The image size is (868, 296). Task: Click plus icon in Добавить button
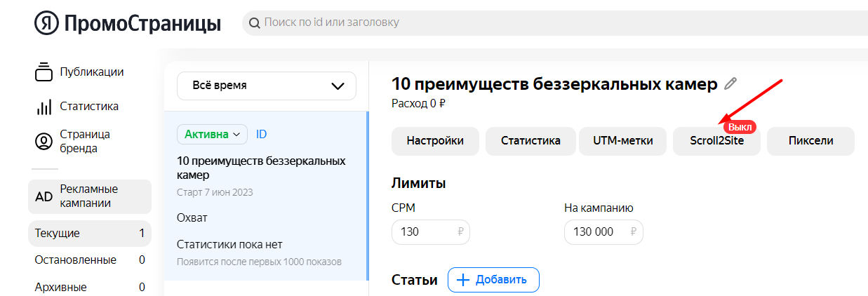pyautogui.click(x=462, y=280)
